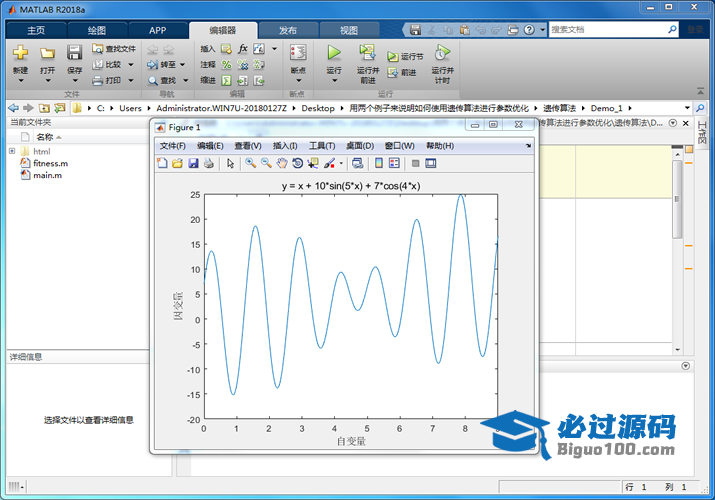Screen dimensions: 715x500
Task: Open the New (新建) dropdown arrow
Action: click(x=20, y=81)
